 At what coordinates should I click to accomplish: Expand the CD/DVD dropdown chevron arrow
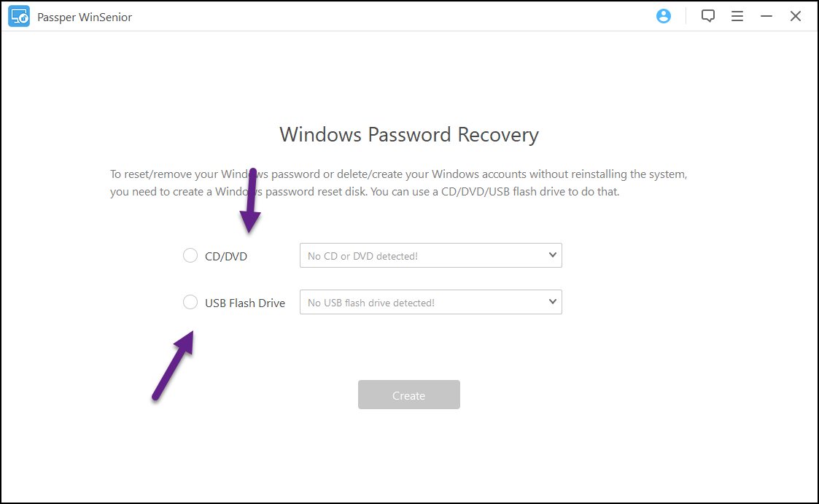pos(552,255)
